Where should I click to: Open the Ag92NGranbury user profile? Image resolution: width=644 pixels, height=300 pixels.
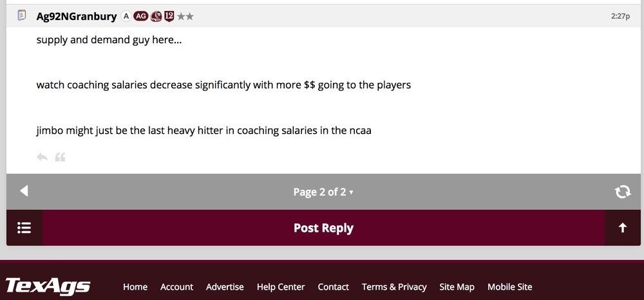point(77,16)
